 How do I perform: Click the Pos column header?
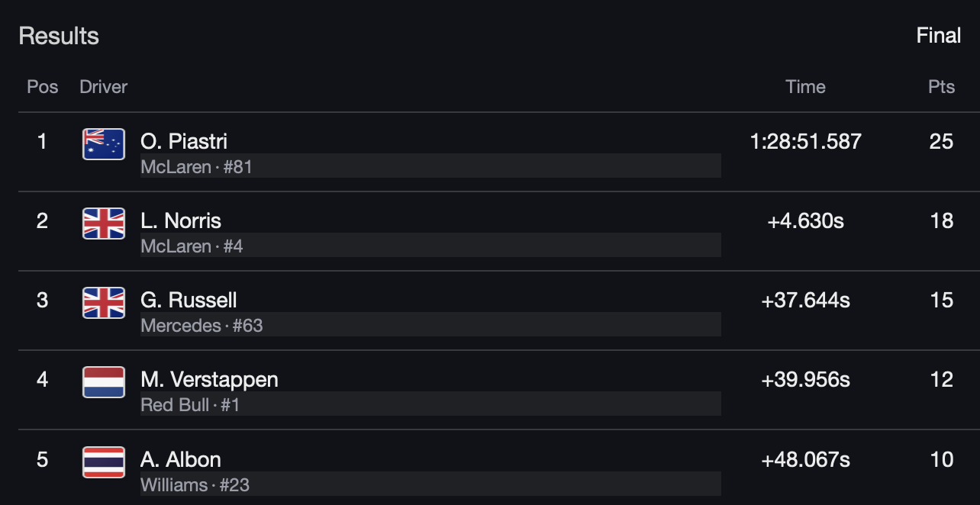tap(43, 87)
